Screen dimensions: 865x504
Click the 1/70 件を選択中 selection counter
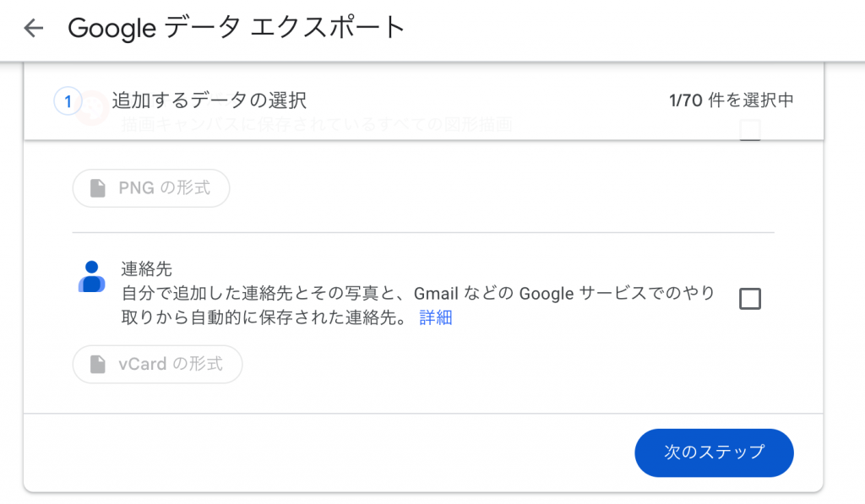pos(732,100)
